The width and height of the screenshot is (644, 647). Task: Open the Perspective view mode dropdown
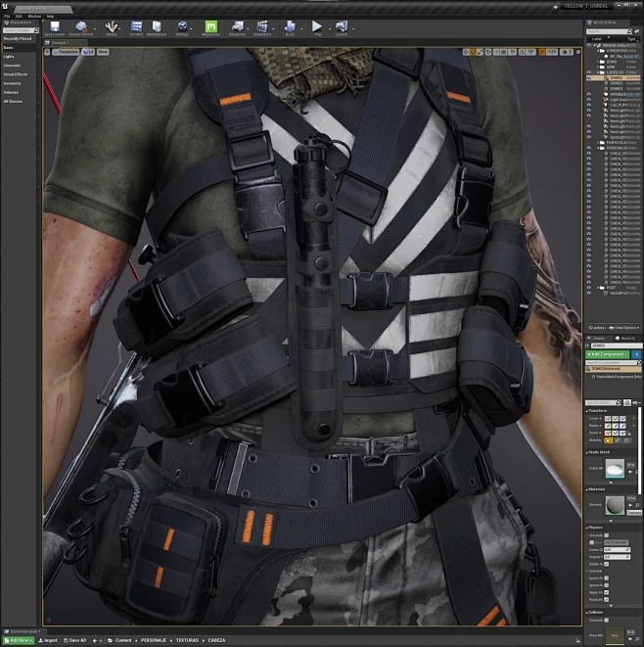coord(66,52)
